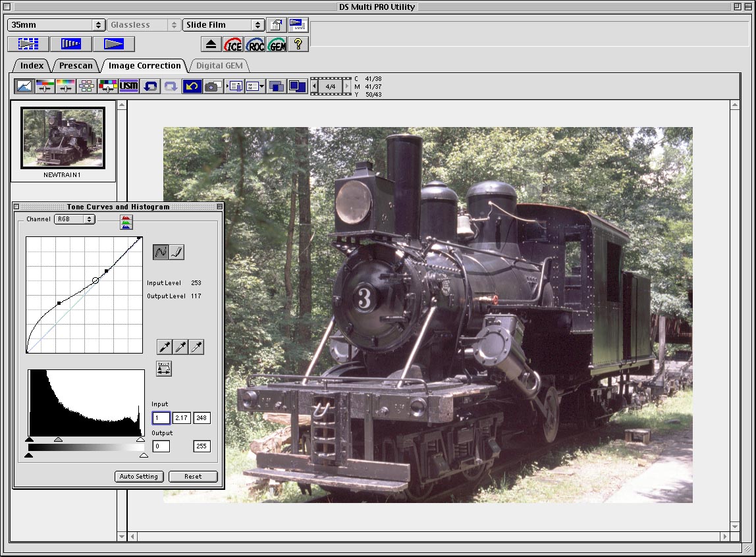Image resolution: width=756 pixels, height=557 pixels.
Task: Click the eject film holder icon
Action: coord(211,44)
